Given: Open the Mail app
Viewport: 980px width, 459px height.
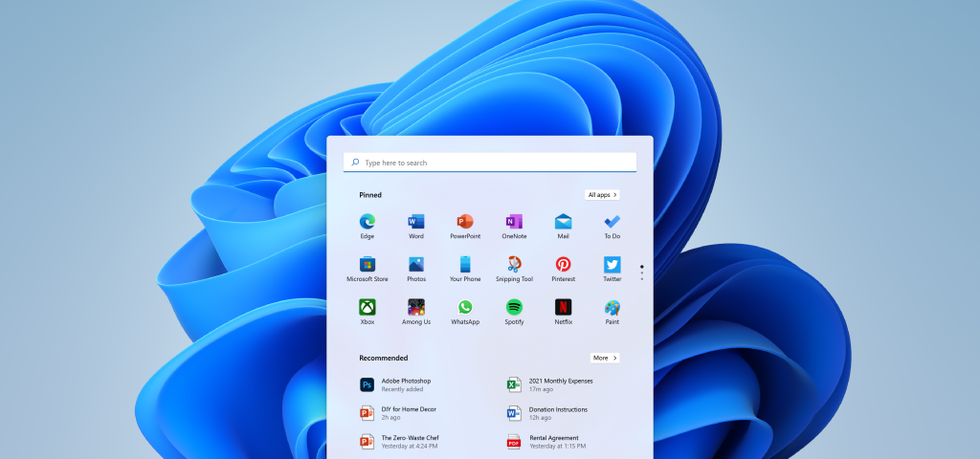Looking at the screenshot, I should click(563, 226).
